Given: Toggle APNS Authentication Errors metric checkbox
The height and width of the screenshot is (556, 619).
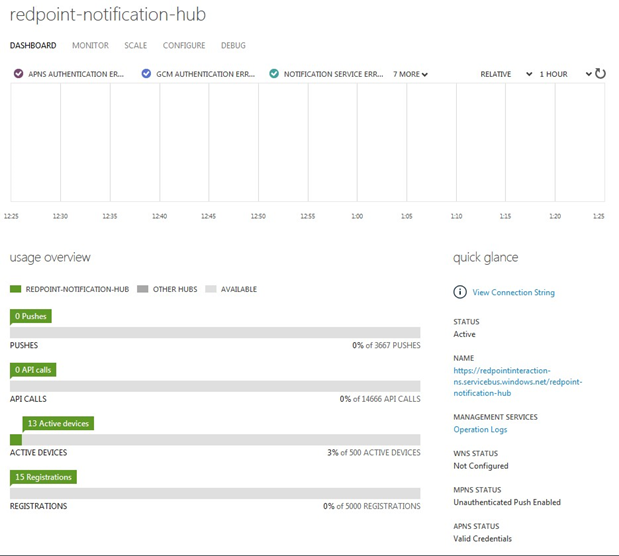Looking at the screenshot, I should (18, 74).
